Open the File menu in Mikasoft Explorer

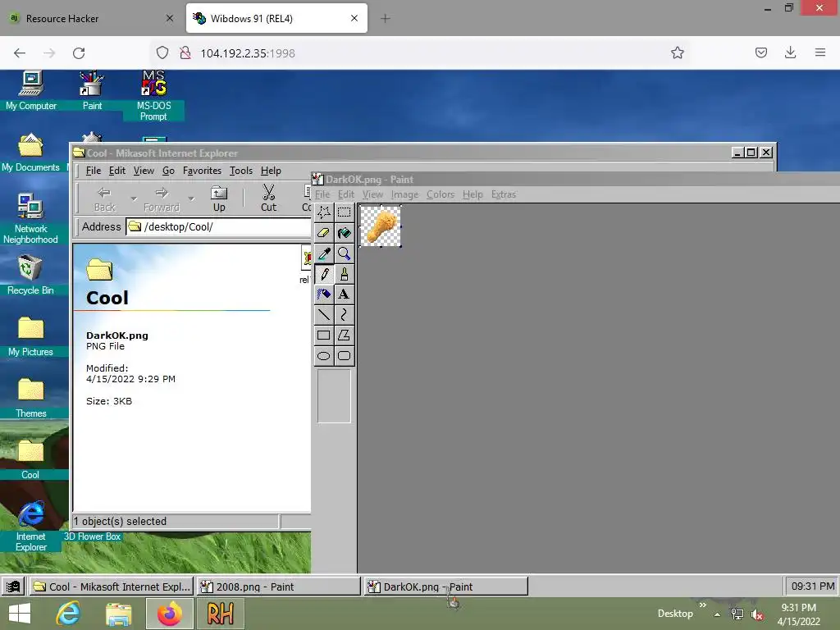(94, 171)
